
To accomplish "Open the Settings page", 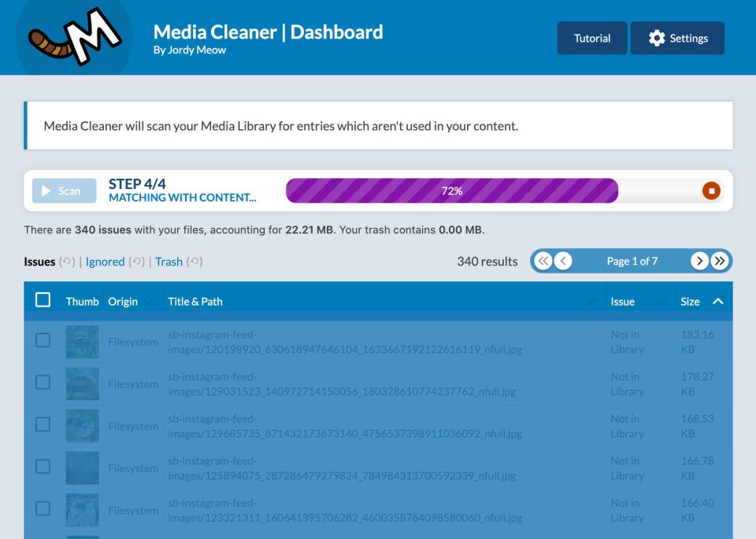I will click(x=677, y=38).
